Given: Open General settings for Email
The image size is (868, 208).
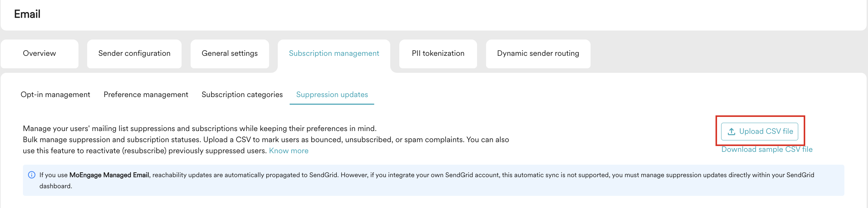Looking at the screenshot, I should (229, 54).
